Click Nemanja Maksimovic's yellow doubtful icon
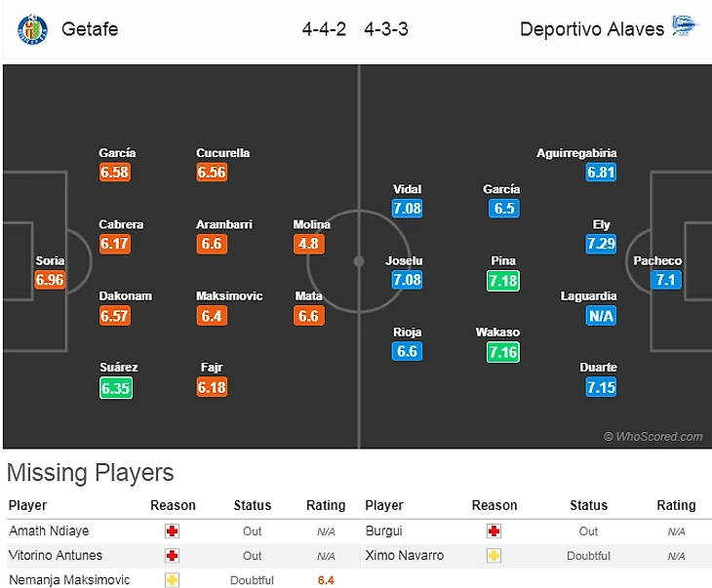Viewport: 712px width, 588px height. click(173, 580)
